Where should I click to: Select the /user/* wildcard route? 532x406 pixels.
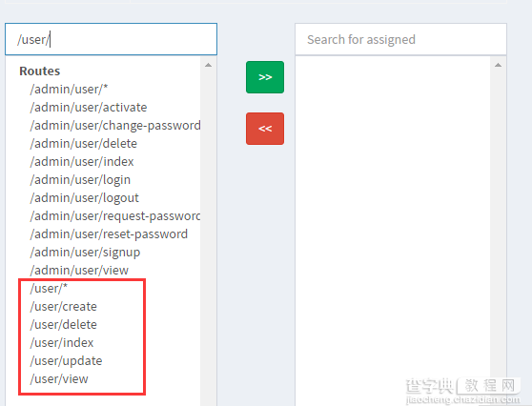49,289
